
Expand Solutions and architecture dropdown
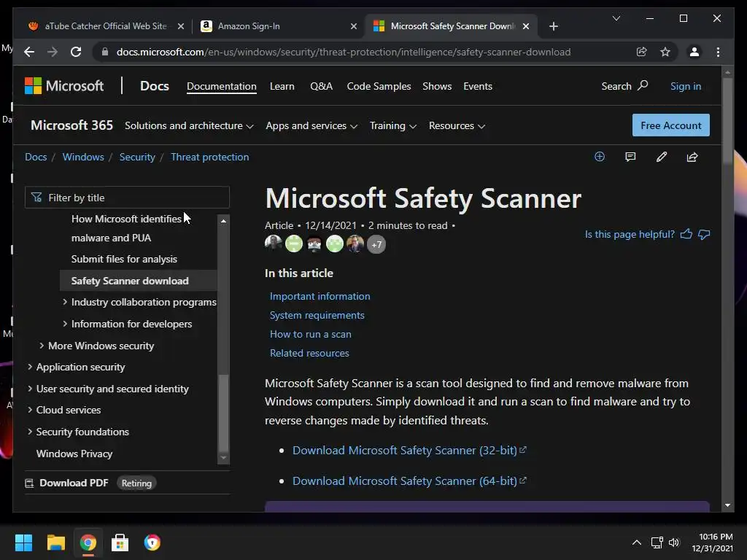point(189,125)
